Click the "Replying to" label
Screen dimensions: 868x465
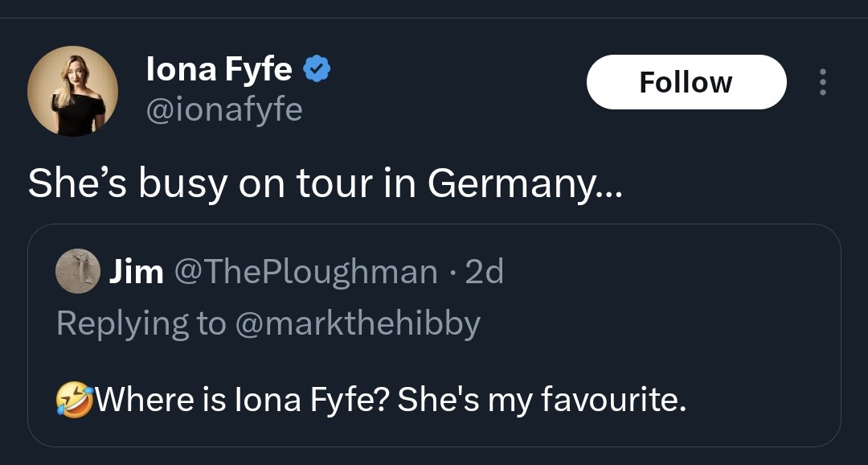(x=141, y=323)
